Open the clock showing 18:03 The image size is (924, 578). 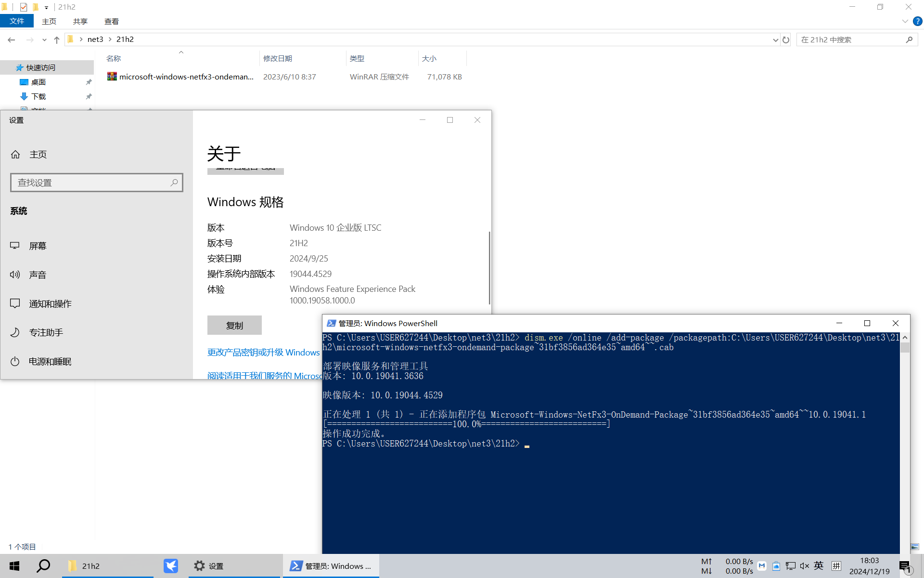[x=869, y=566]
